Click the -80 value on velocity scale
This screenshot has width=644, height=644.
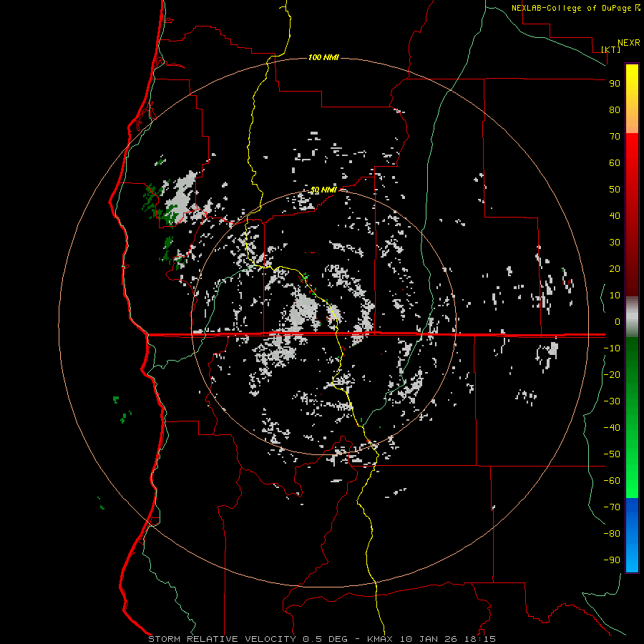pyautogui.click(x=612, y=534)
